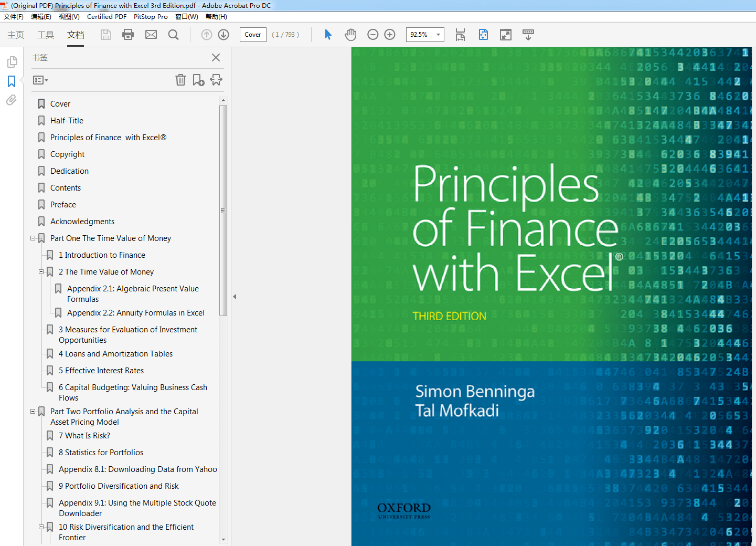This screenshot has width=756, height=546.
Task: Add a new bookmark
Action: click(x=198, y=80)
